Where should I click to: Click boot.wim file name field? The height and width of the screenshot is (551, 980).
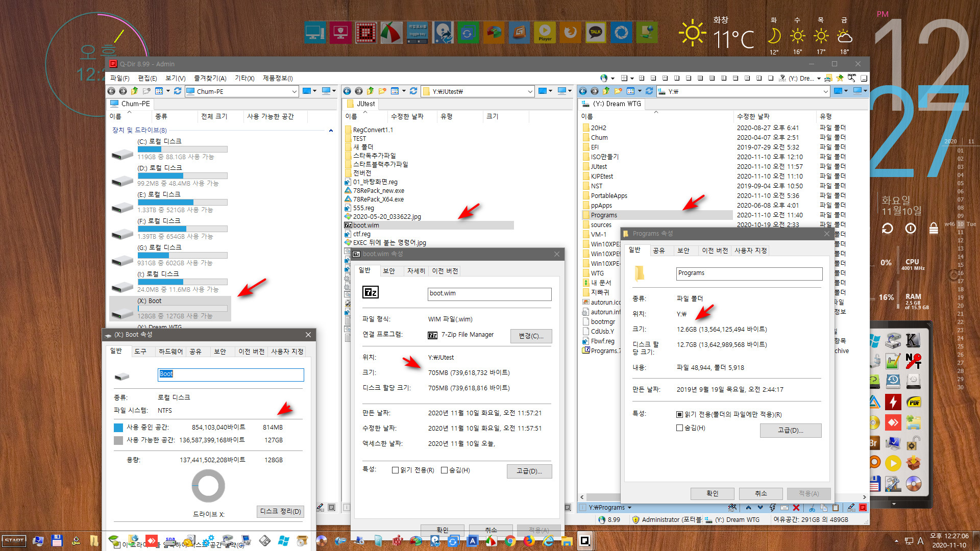(489, 294)
